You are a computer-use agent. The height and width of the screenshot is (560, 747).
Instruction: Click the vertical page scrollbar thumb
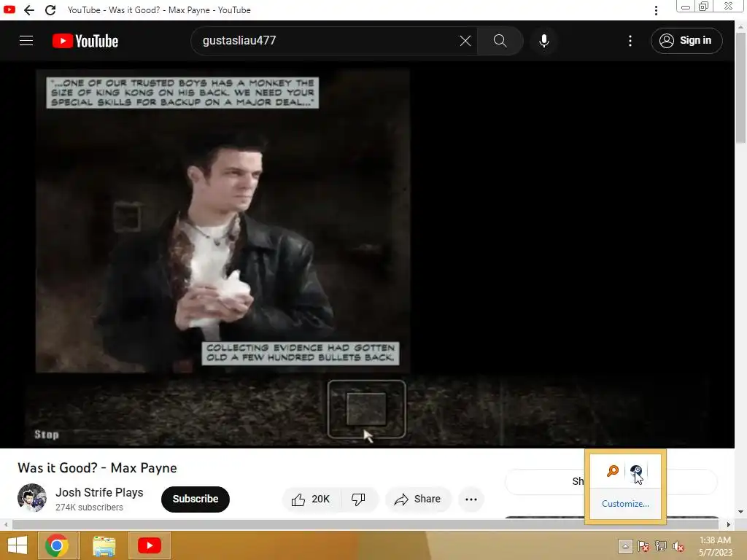[x=740, y=87]
